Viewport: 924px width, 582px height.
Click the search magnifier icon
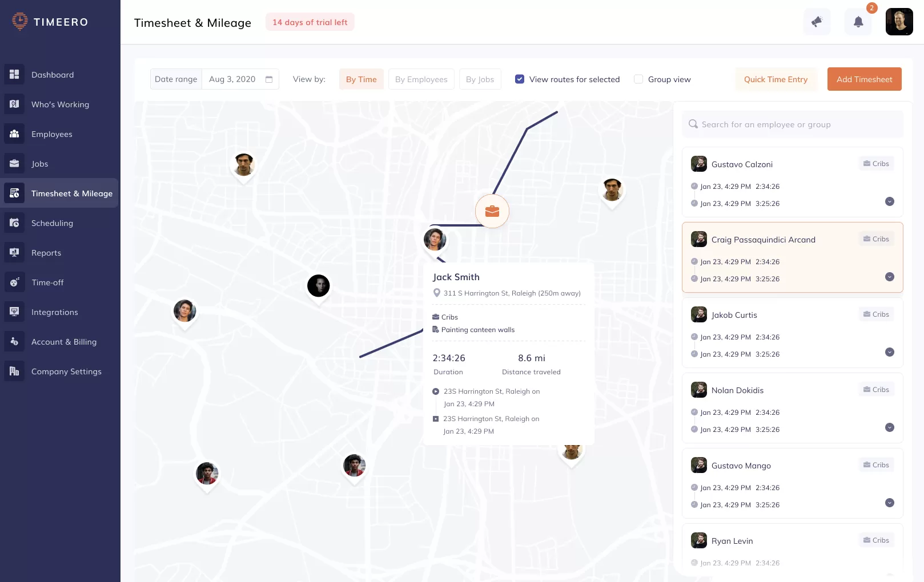click(693, 124)
